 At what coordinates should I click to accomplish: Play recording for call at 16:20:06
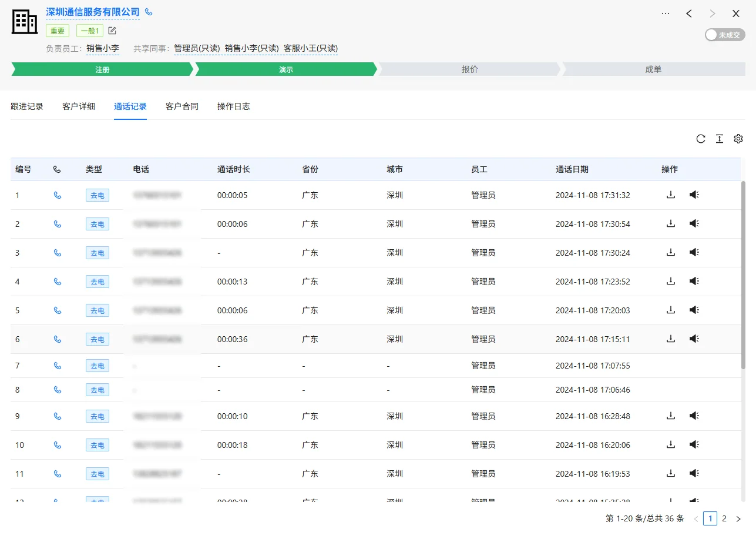point(694,444)
